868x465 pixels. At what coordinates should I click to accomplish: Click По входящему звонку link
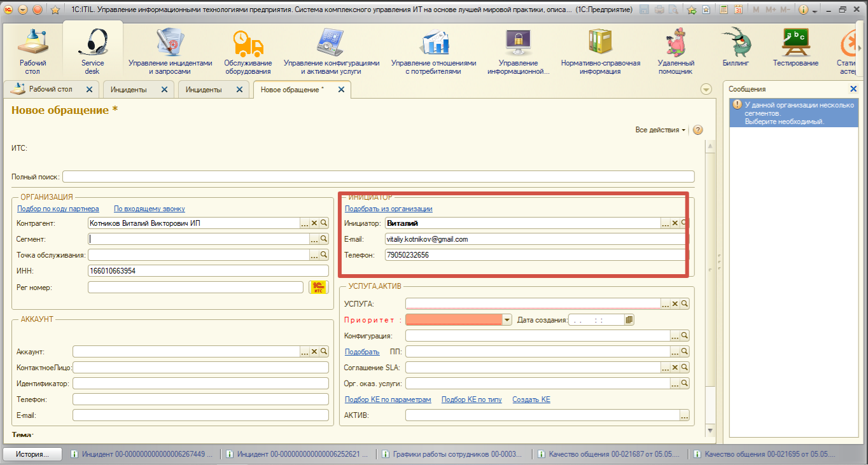tap(150, 209)
